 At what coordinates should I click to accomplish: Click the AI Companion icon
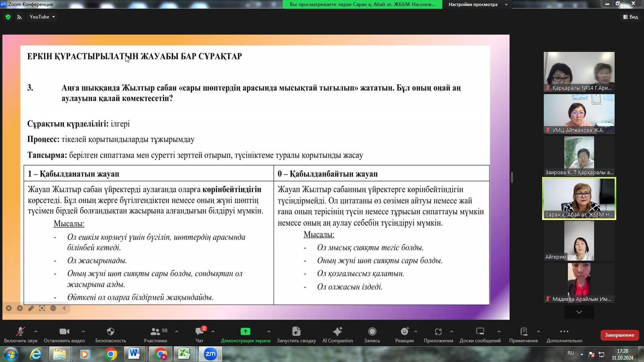337,332
